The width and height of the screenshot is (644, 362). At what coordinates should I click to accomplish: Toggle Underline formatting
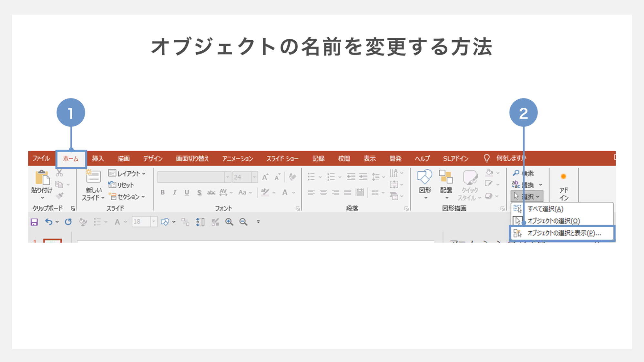187,193
